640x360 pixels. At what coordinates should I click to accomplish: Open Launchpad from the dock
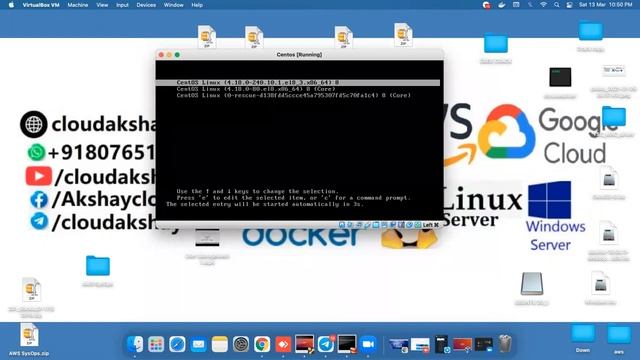156,344
